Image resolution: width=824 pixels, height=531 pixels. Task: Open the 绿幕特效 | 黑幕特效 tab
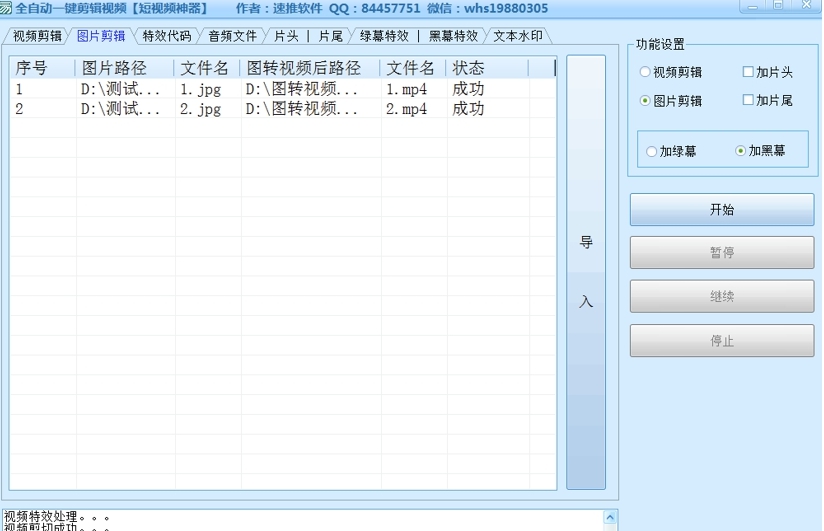click(x=418, y=36)
